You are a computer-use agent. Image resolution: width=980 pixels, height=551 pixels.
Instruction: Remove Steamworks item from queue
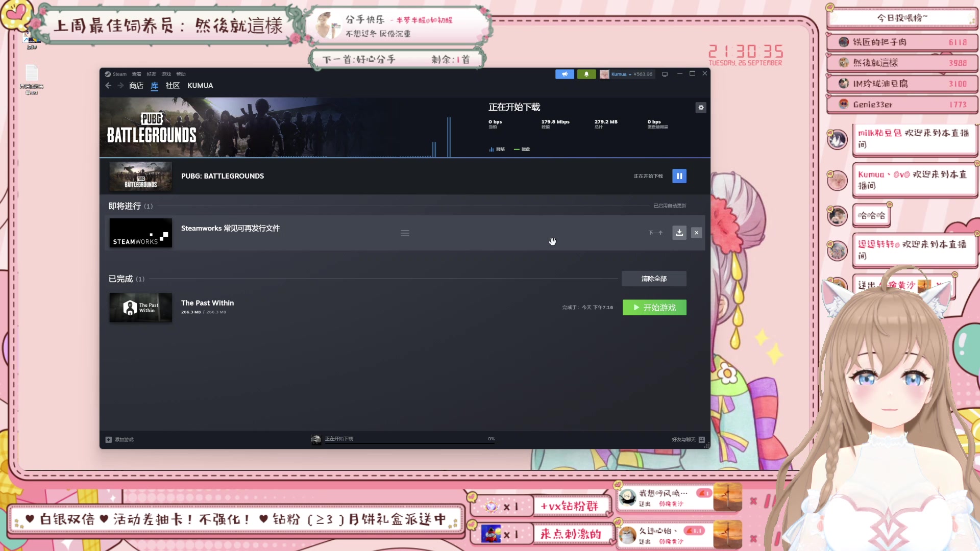coord(696,233)
